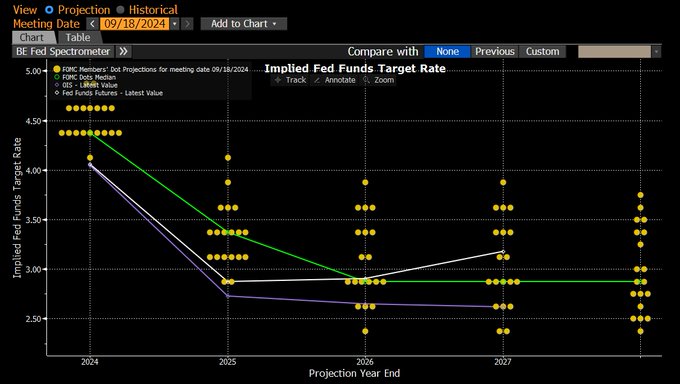The image size is (680, 384).
Task: Click the BE Fed Spectrometer button
Action: point(63,52)
